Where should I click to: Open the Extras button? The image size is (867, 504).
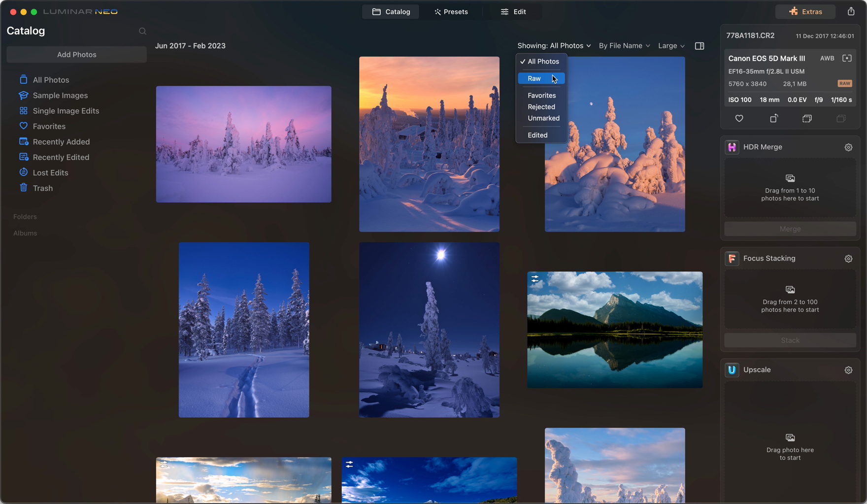coord(805,12)
